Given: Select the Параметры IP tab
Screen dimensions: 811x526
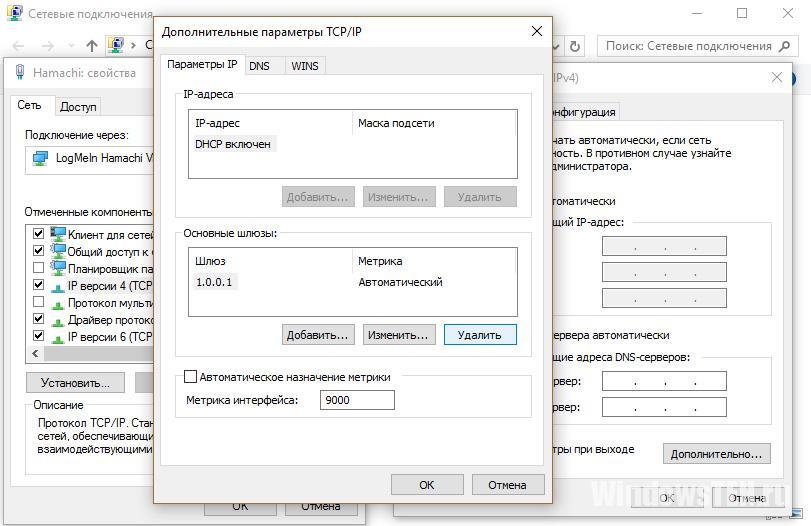Looking at the screenshot, I should click(x=202, y=64).
